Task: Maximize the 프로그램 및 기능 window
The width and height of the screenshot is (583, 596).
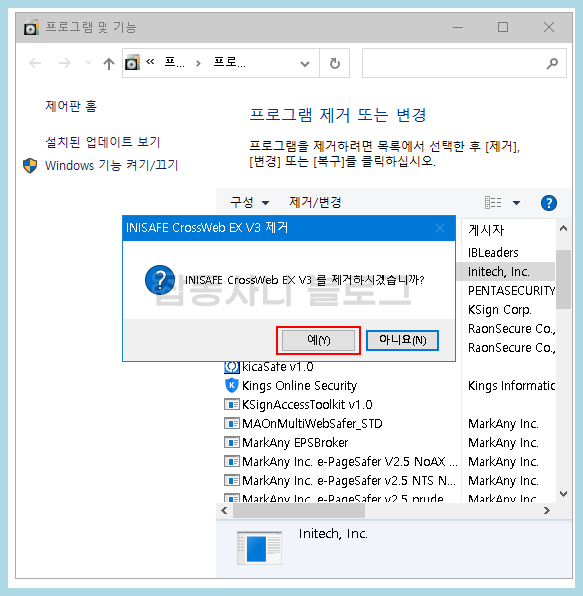Action: pos(503,27)
